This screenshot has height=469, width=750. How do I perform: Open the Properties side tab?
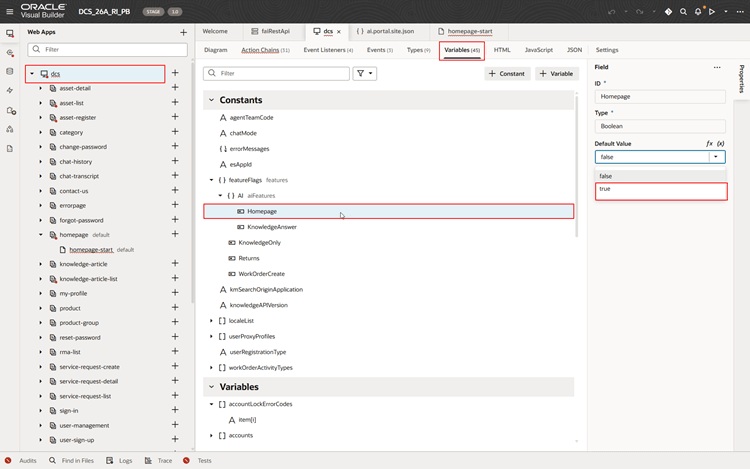[741, 79]
